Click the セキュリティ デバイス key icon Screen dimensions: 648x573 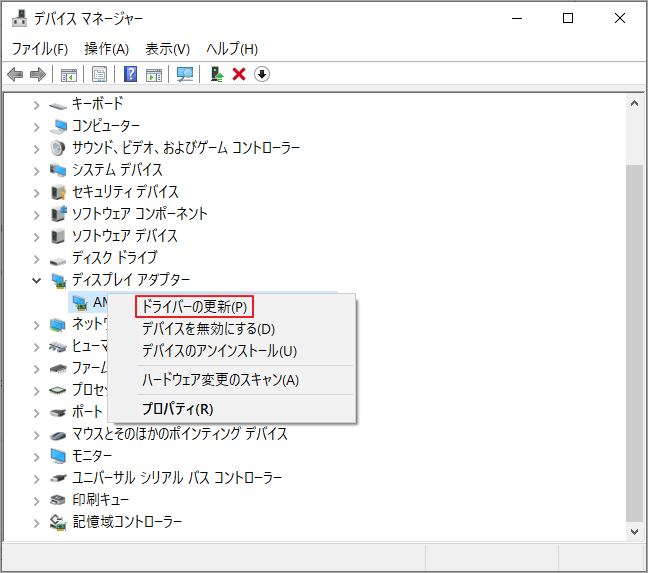click(x=58, y=192)
